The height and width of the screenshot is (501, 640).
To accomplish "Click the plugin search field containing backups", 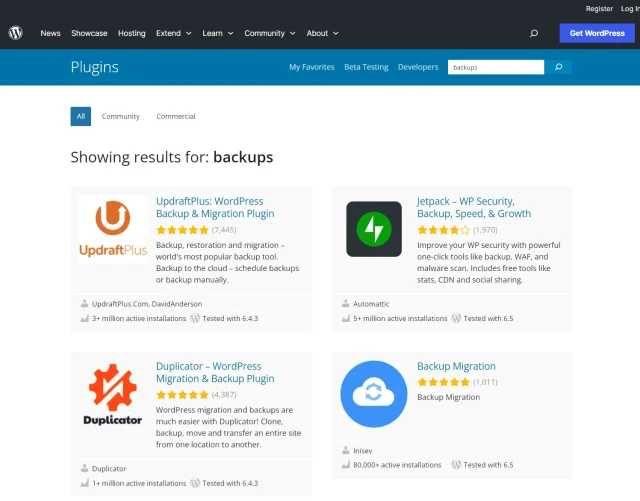I will click(x=495, y=67).
